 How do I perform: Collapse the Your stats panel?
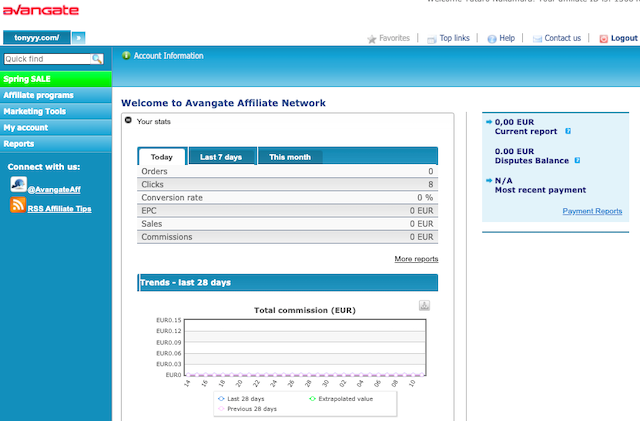(128, 120)
